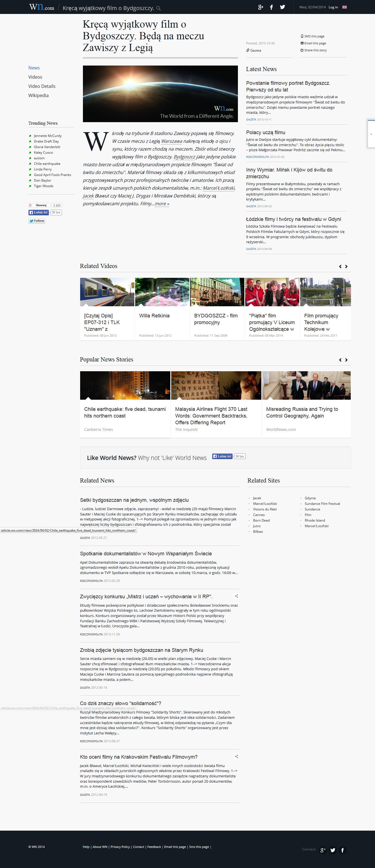Open Setki bydgoszczan na jednym headline
Viewport: 375px width, 868px height.
[134, 500]
